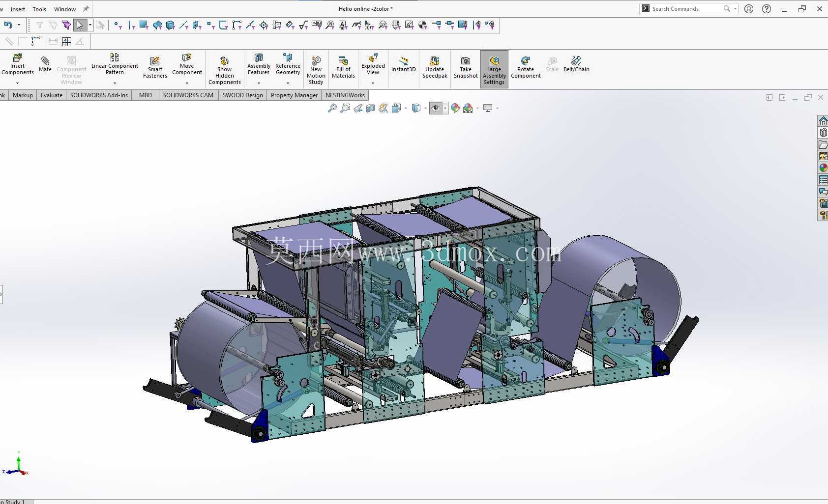Viewport: 828px width, 504px height.
Task: Click Take Snapshot tool
Action: [466, 68]
